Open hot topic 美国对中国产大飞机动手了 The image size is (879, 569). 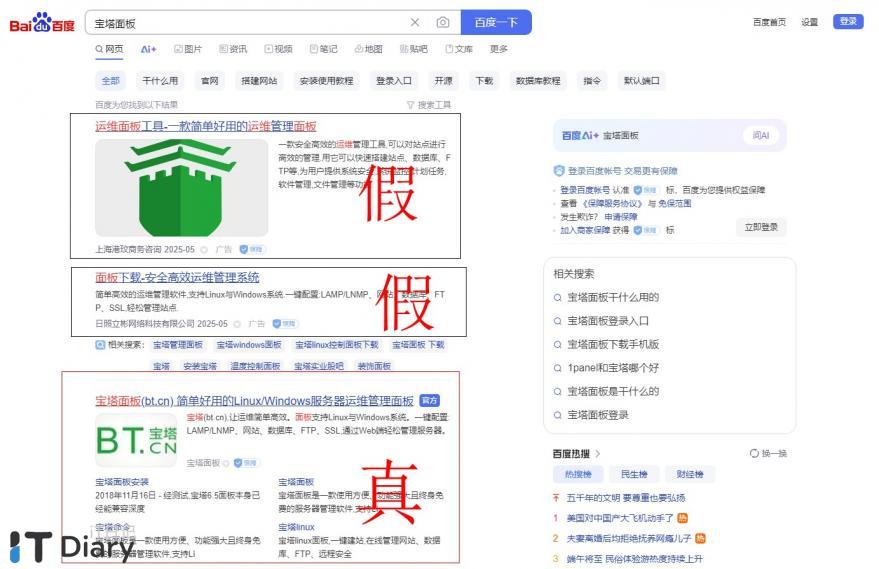click(619, 518)
